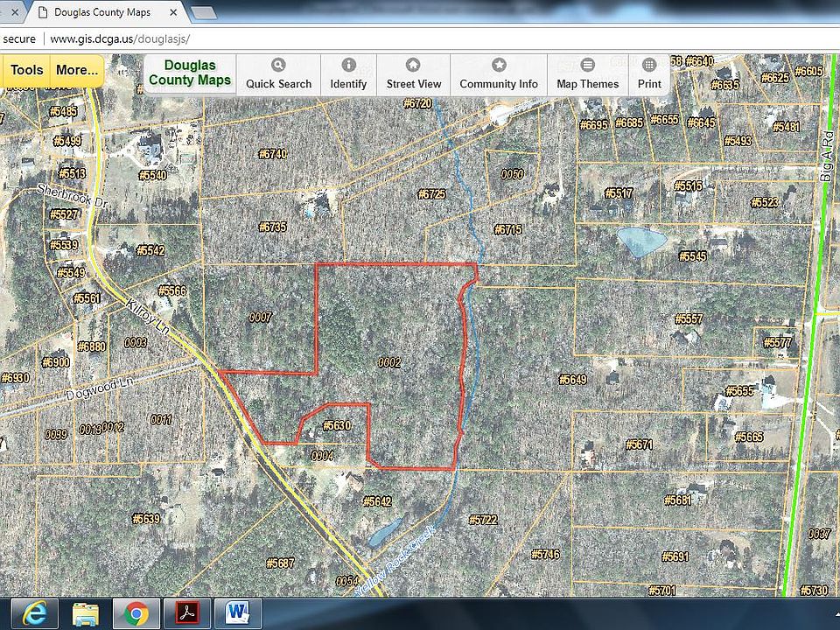Click parcel label 0004
The image size is (840, 630).
(323, 456)
